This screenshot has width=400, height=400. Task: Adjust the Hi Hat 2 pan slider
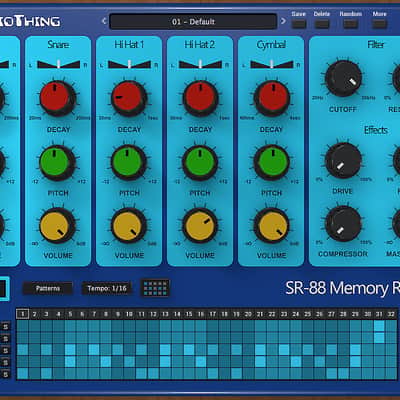click(200, 64)
